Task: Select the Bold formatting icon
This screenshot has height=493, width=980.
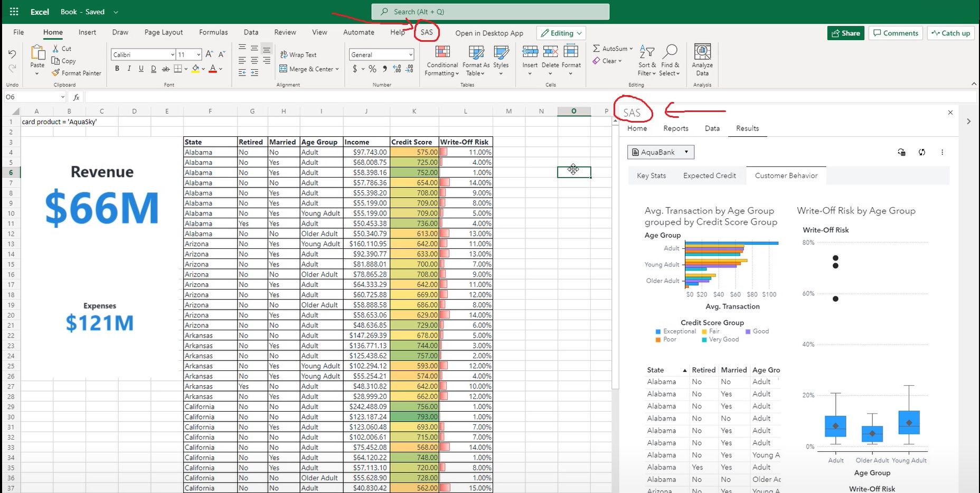Action: point(117,68)
